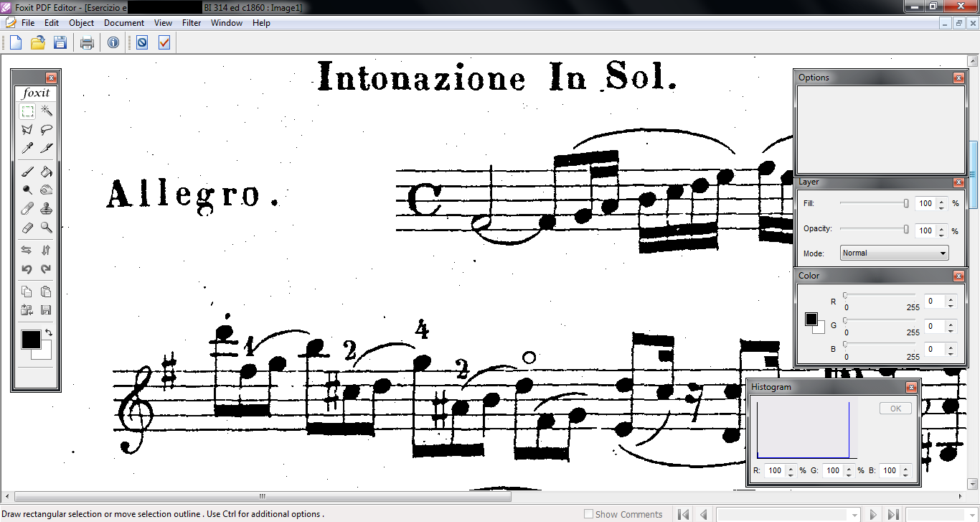Decrease the G color value stepper
Image resolution: width=980 pixels, height=522 pixels.
tap(951, 330)
